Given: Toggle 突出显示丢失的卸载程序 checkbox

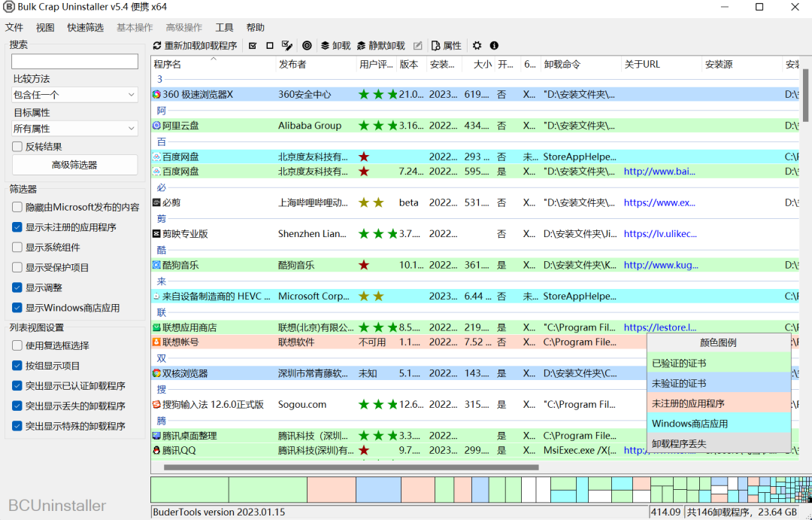Looking at the screenshot, I should 17,406.
